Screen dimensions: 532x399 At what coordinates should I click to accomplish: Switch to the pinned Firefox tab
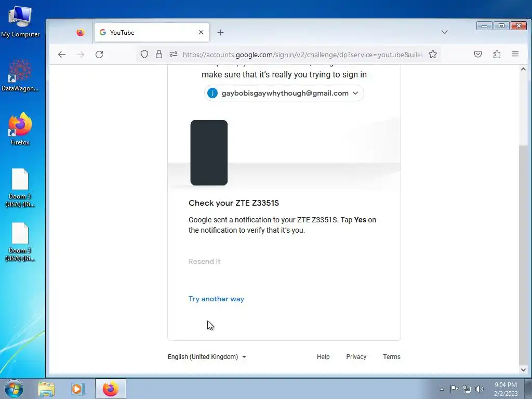click(x=81, y=33)
